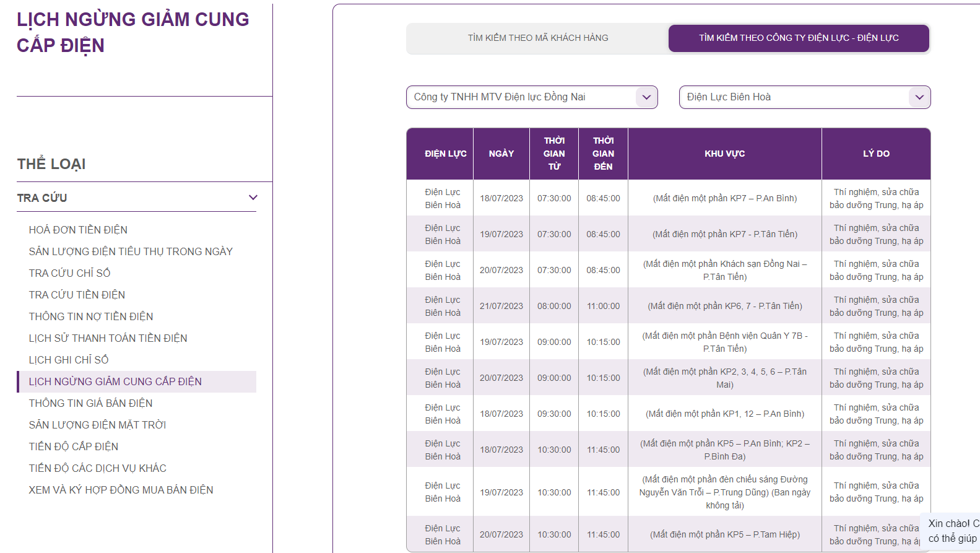Go to Sản lượng điện mặt trời
This screenshot has height=553, width=980.
point(97,425)
